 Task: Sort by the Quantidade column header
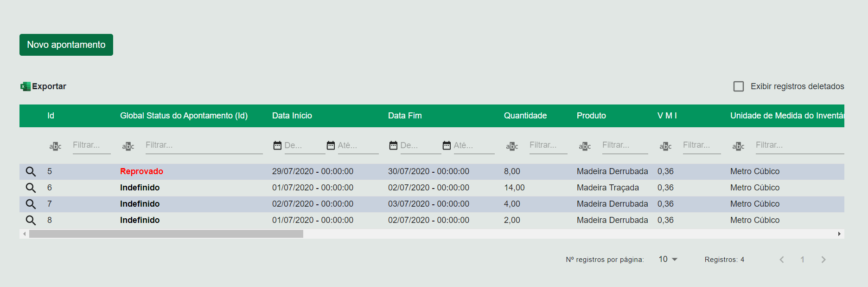(525, 116)
